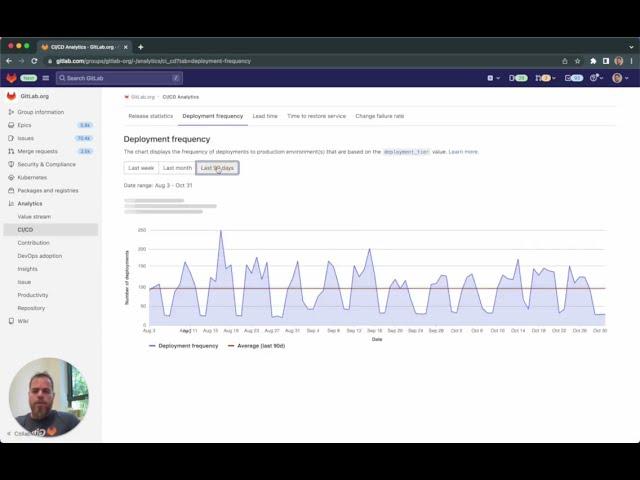Viewport: 640px width, 480px height.
Task: Open the create new plus dropdown
Action: click(x=493, y=78)
